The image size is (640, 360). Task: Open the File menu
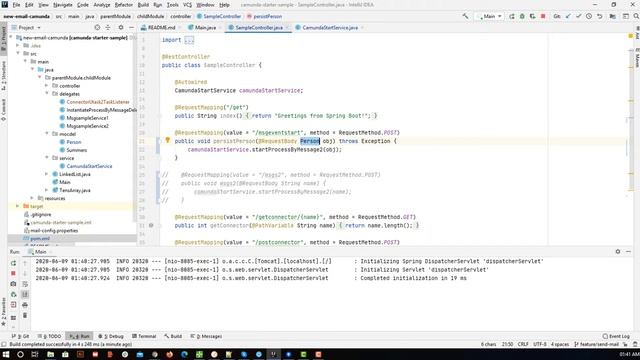[16, 5]
